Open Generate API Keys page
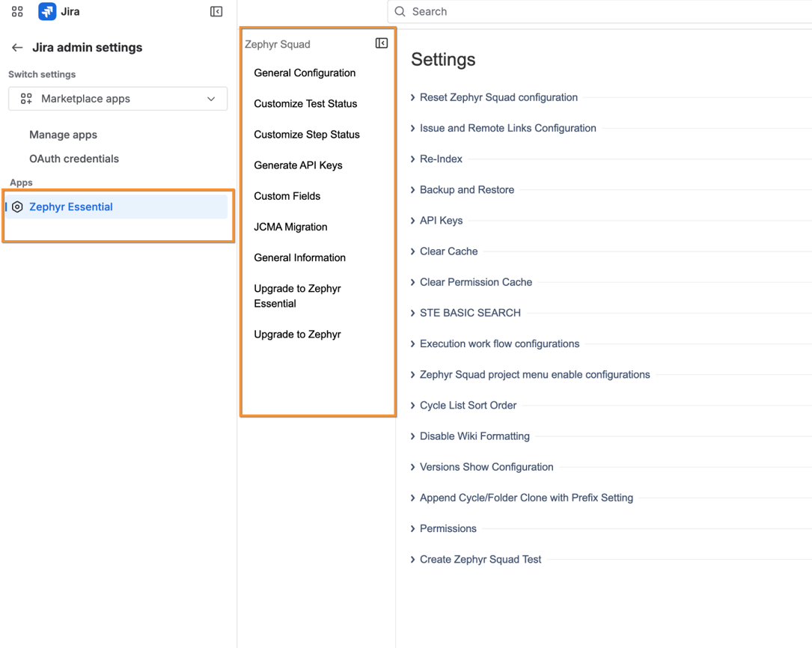This screenshot has height=648, width=812. [x=298, y=165]
